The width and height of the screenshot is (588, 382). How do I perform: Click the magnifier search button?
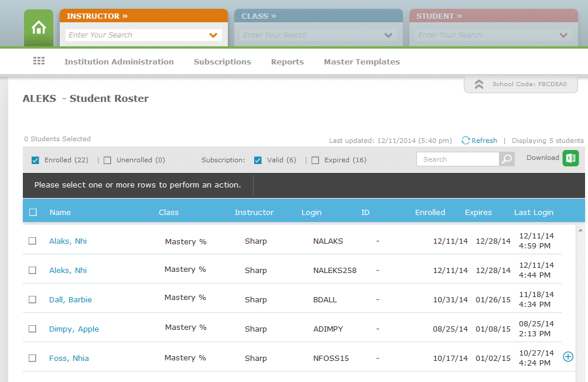507,159
